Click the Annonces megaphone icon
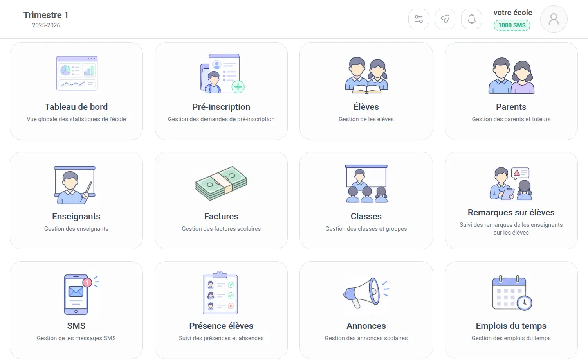Screen dimensions: 588x364 click(366, 293)
